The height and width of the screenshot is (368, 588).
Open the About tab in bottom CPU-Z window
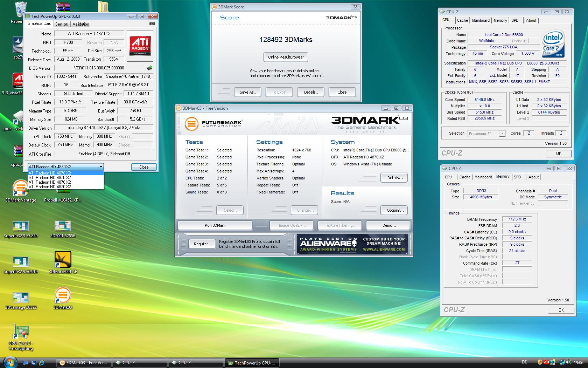tap(533, 177)
